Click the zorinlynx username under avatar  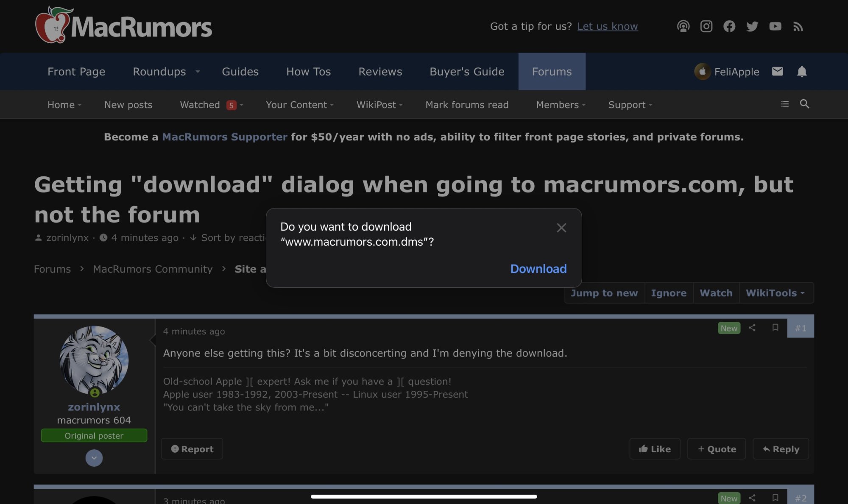(94, 407)
